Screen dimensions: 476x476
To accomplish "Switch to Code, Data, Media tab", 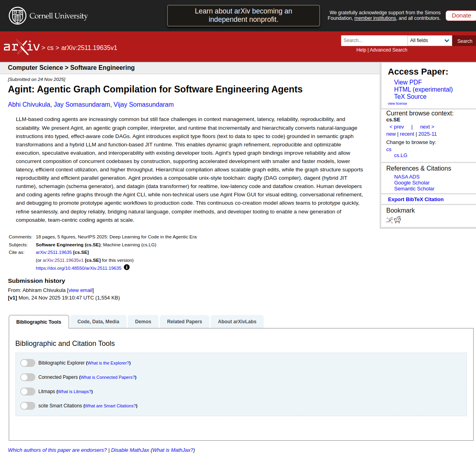I will tap(98, 322).
